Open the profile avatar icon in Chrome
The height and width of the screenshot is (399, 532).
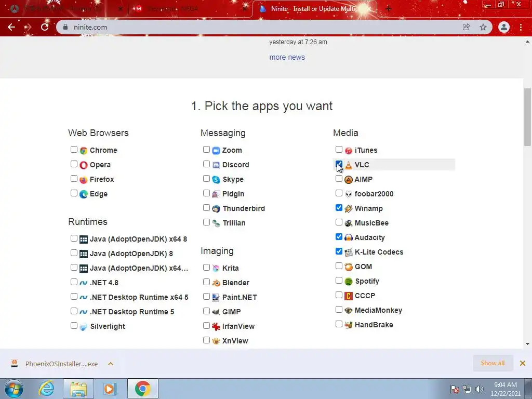click(504, 27)
